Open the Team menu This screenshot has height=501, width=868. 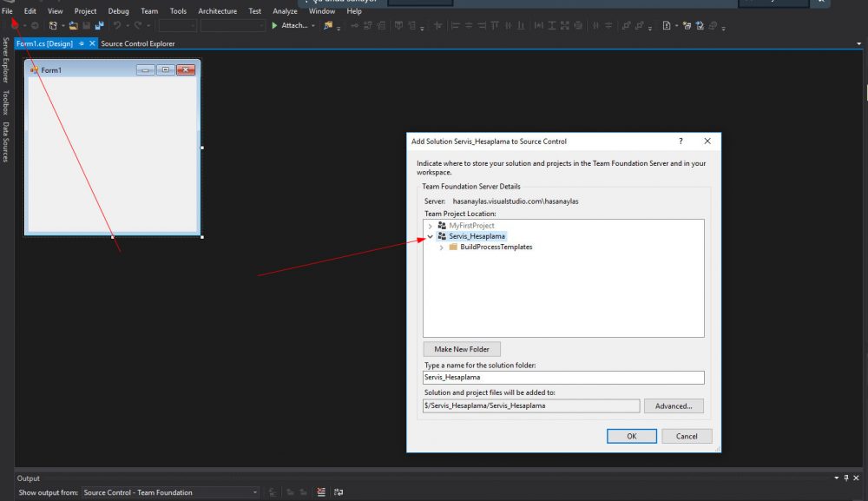[149, 11]
